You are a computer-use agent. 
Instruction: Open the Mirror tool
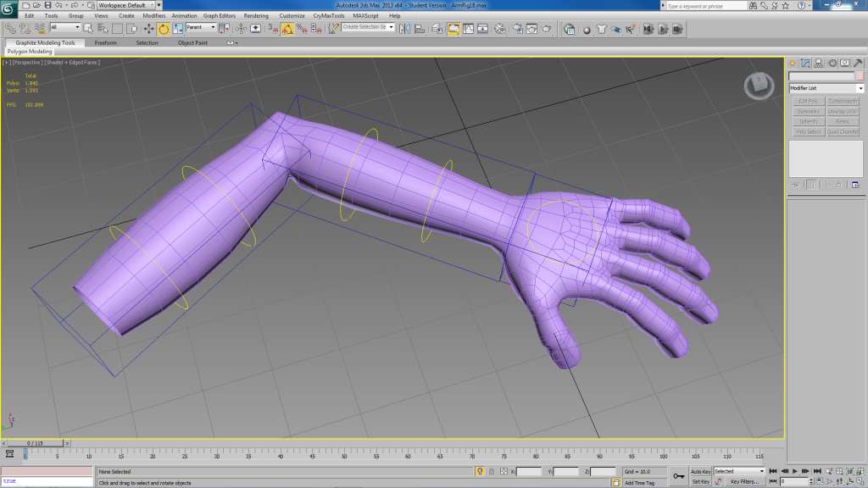(404, 29)
